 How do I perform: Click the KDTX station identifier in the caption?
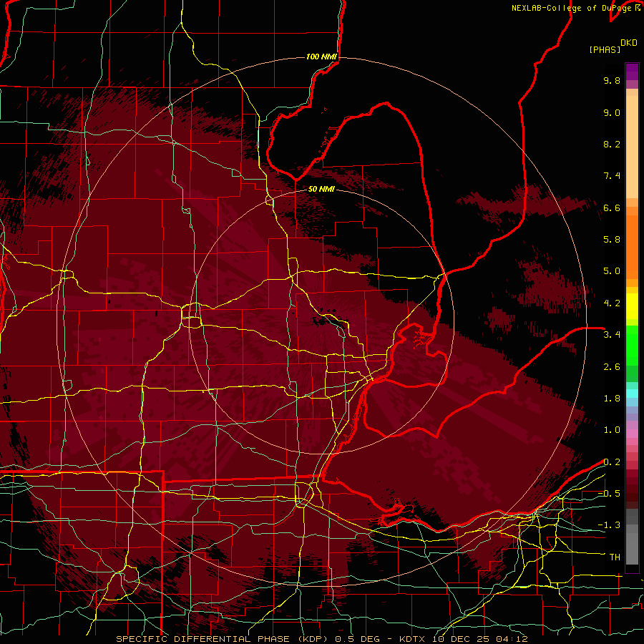click(414, 639)
